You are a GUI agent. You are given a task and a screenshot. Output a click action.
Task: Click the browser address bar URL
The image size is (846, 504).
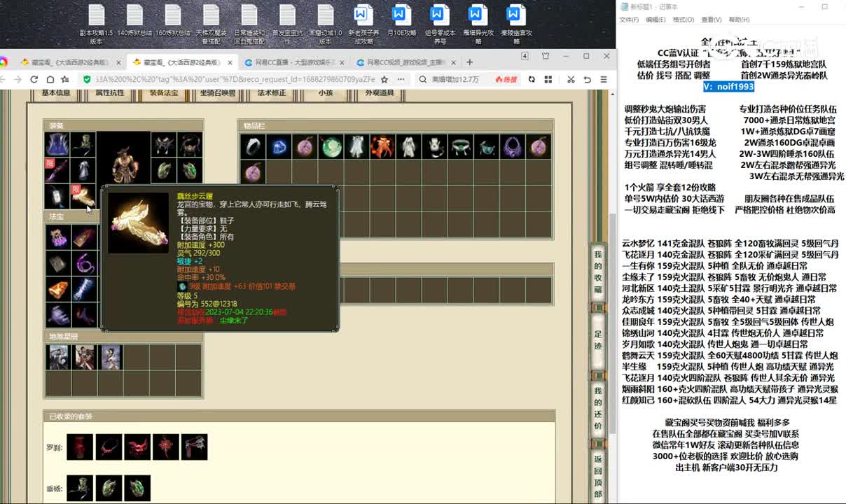[x=235, y=80]
